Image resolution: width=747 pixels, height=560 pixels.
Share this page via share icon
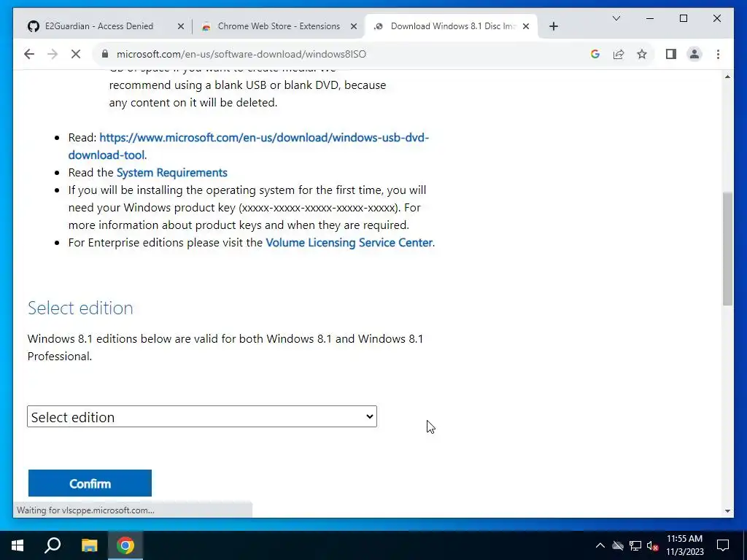pos(619,54)
